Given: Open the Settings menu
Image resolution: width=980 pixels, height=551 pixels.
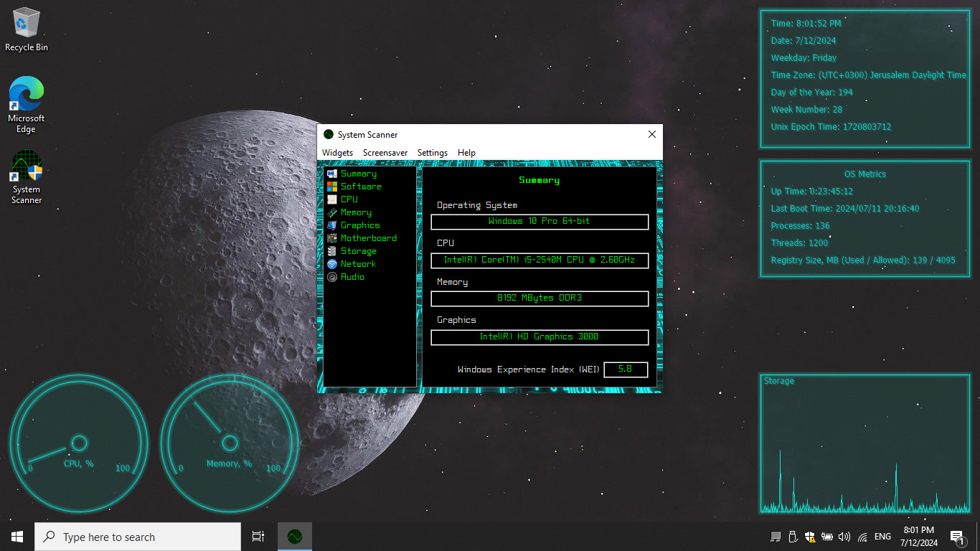Looking at the screenshot, I should click(432, 153).
